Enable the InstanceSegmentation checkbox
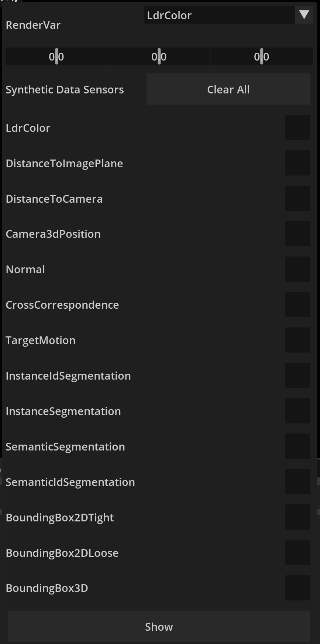This screenshot has height=644, width=320. coord(297,411)
